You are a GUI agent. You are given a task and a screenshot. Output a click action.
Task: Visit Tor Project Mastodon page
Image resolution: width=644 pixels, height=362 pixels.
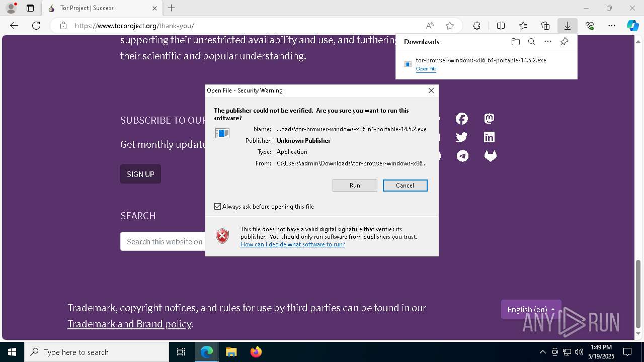(489, 119)
